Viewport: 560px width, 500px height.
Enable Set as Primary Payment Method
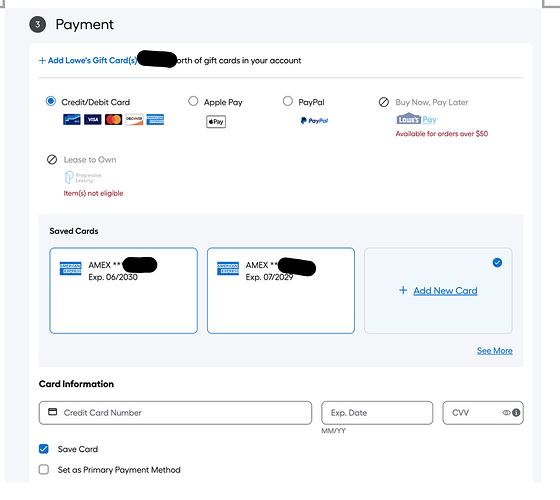(44, 469)
